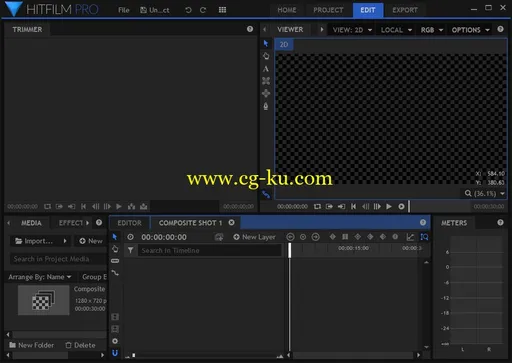
Task: Toggle trimmer loop playback button
Action: 47,207
